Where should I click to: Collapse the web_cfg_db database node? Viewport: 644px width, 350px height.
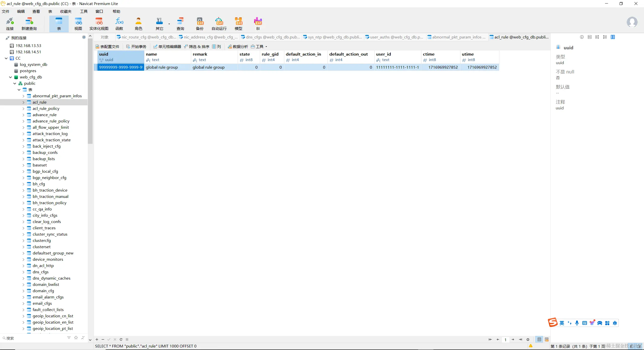11,77
